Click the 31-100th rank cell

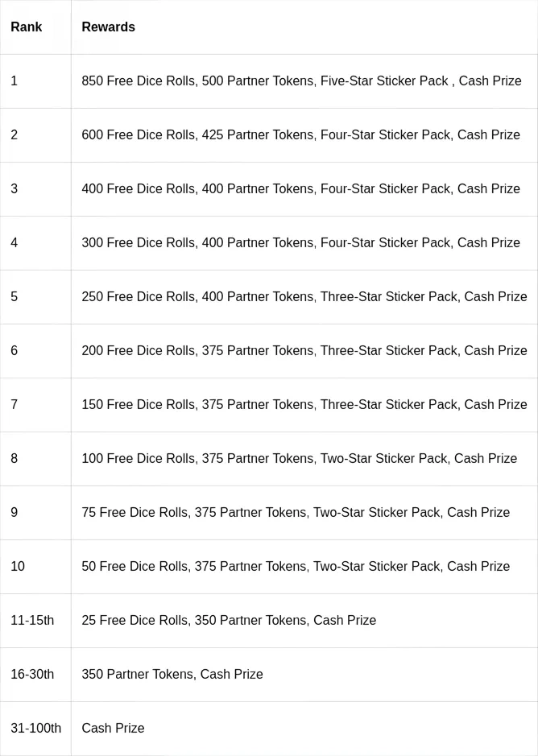[35, 729]
